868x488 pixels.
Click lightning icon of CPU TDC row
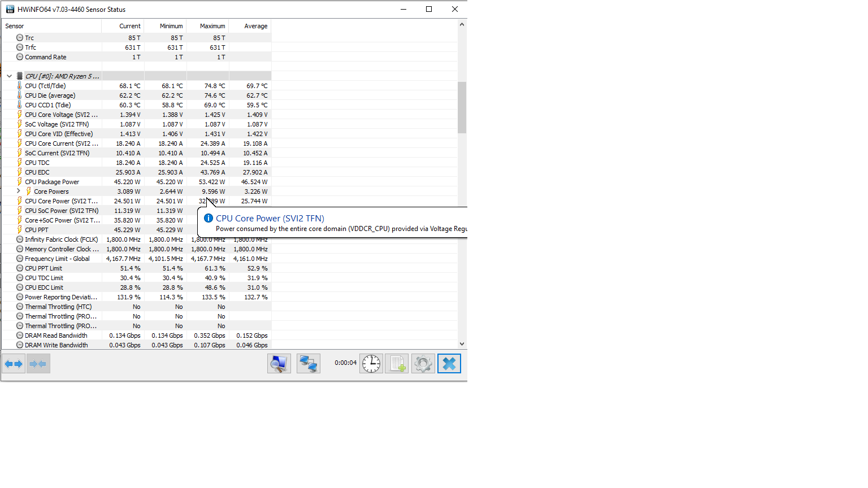tap(19, 163)
